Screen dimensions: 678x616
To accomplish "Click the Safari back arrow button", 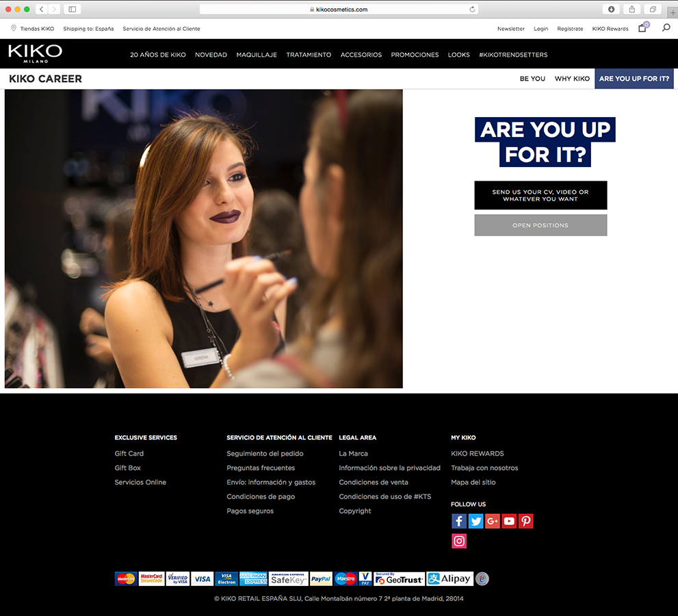I will pyautogui.click(x=42, y=9).
